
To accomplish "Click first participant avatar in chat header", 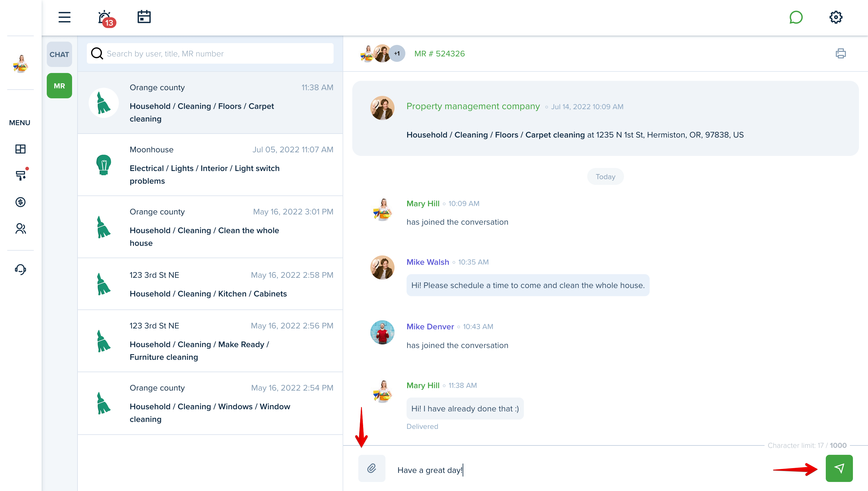I will [367, 53].
